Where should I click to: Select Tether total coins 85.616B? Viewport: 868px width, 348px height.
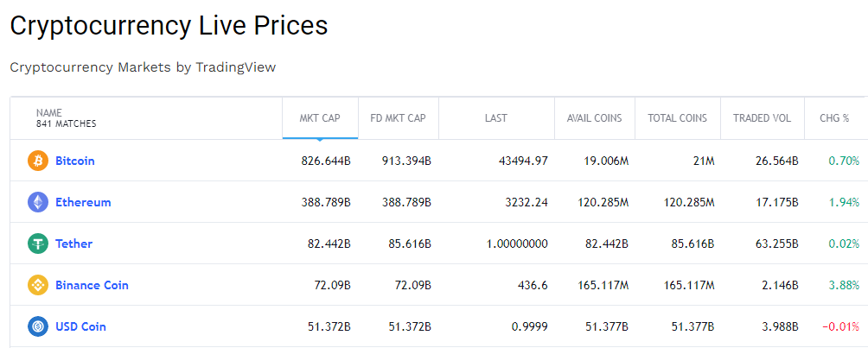693,244
